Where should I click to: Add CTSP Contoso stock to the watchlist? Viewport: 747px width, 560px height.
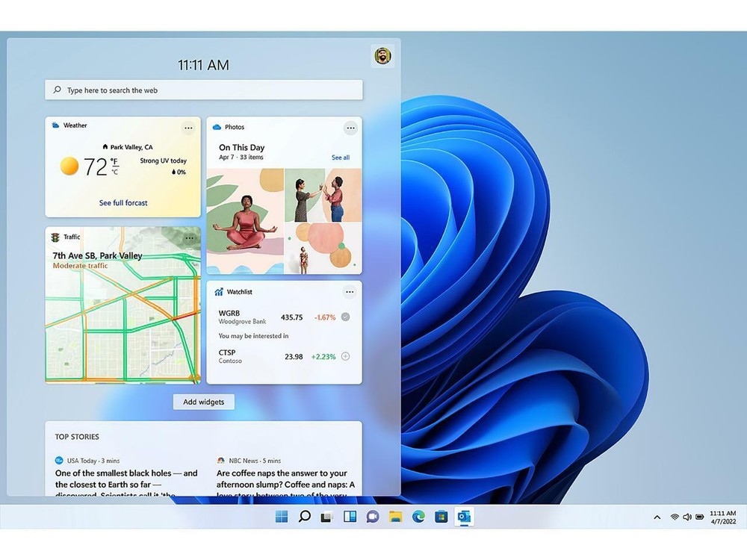[345, 356]
